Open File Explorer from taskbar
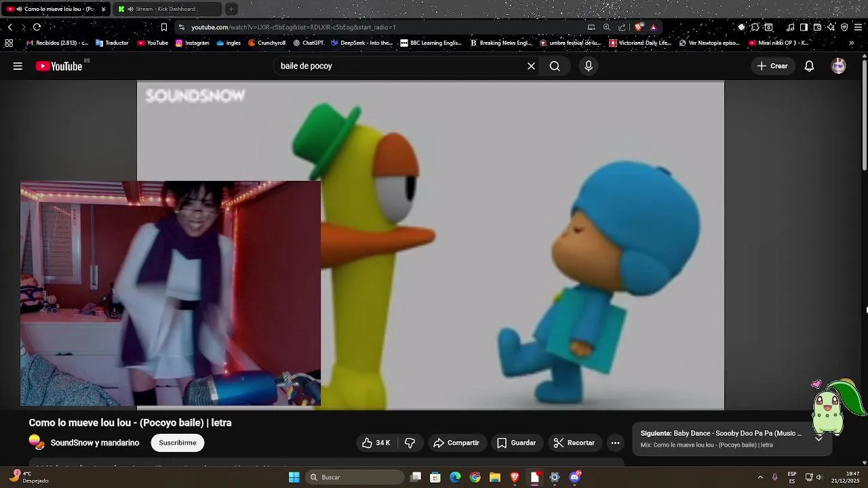 click(x=495, y=477)
